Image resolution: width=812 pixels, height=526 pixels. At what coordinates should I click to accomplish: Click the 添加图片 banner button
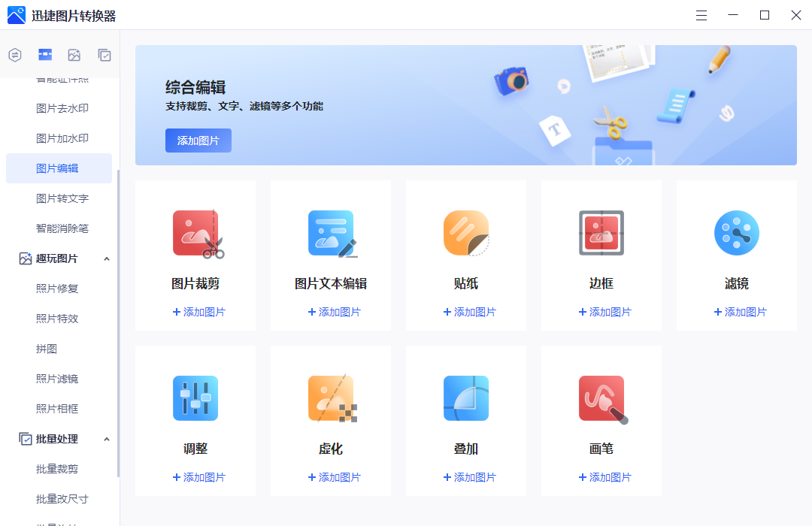click(198, 141)
